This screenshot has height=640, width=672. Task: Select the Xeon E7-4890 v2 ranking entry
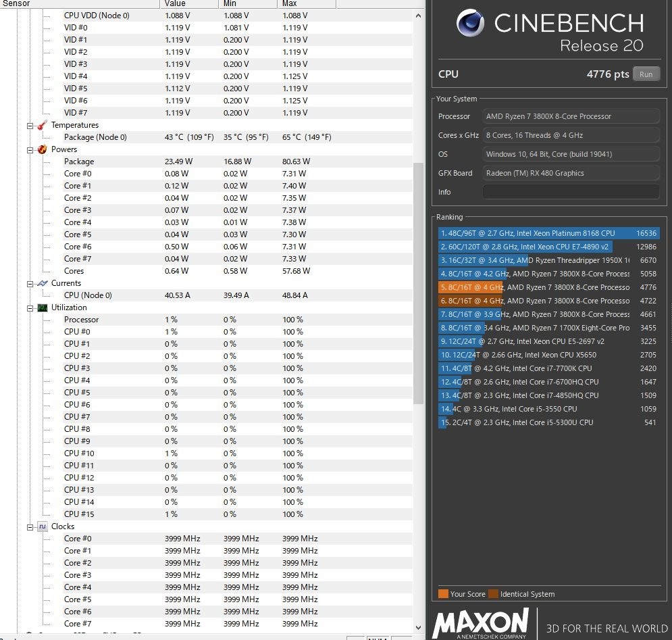548,247
